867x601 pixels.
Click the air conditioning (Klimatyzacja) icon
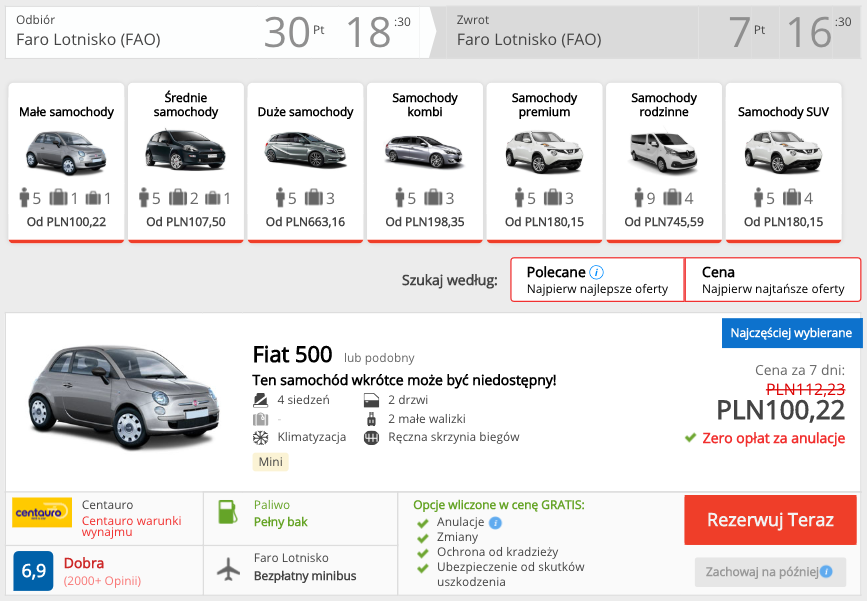pyautogui.click(x=262, y=437)
